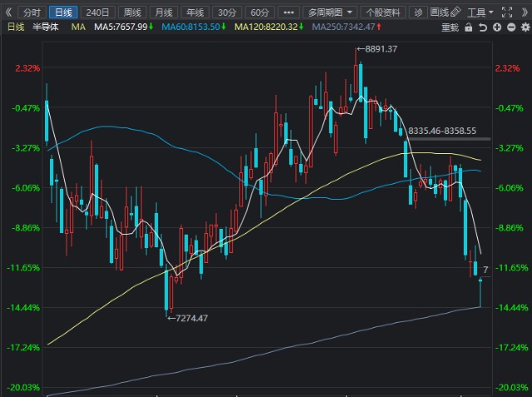Click the 重载 reload button
532x397 pixels.
(x=450, y=27)
